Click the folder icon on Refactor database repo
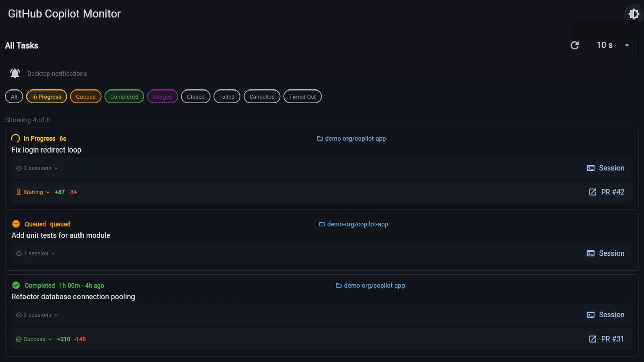This screenshot has width=644, height=362. tap(339, 285)
